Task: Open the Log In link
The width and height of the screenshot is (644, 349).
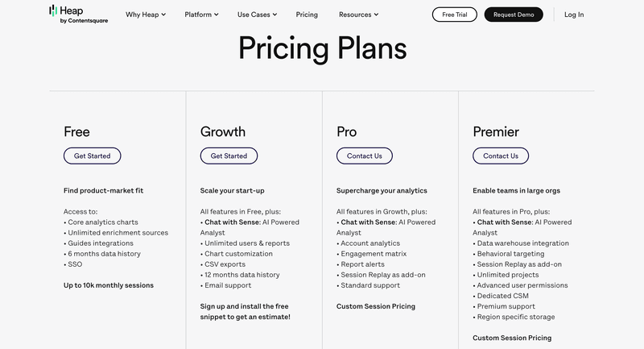Action: point(574,15)
